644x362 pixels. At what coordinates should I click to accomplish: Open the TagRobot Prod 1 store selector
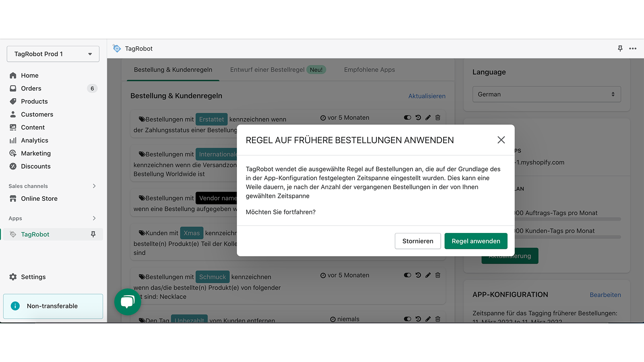tap(53, 54)
